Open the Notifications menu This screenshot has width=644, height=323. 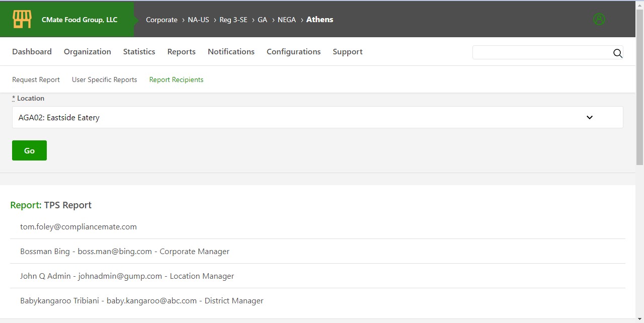231,52
